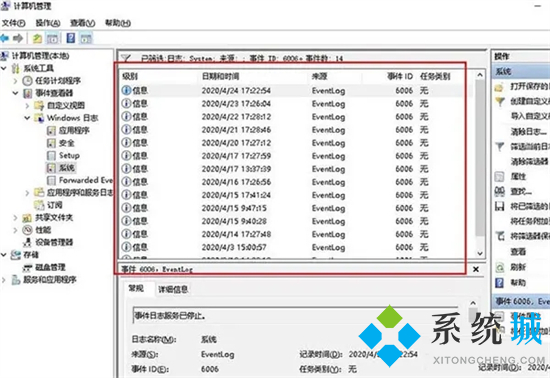Click the 磁盘管理 icon in the tree
This screenshot has width=550, height=378.
pyautogui.click(x=27, y=268)
